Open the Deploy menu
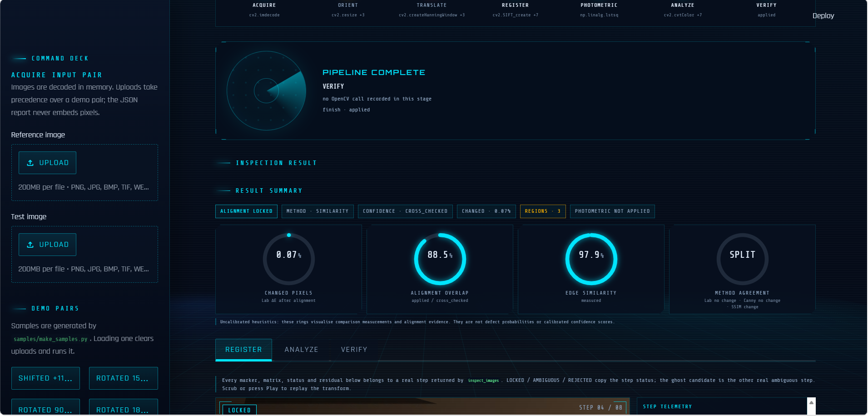Viewport: 868px width, 416px height. click(823, 15)
